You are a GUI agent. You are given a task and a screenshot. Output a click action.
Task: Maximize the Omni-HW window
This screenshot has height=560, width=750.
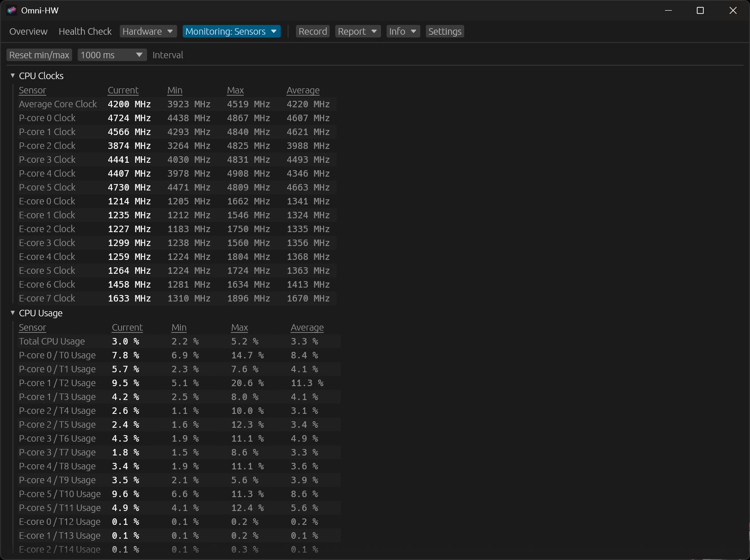coord(700,10)
